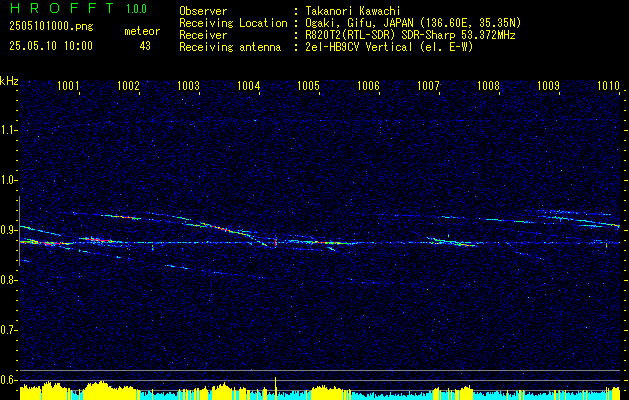Click time marker 1010

[x=609, y=85]
